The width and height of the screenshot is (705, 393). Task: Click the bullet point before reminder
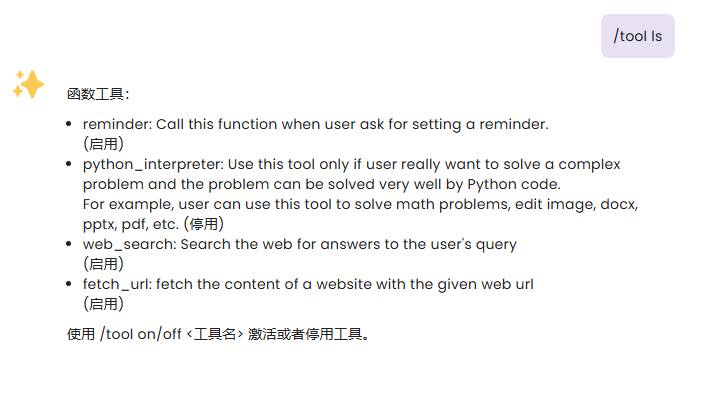click(x=69, y=124)
